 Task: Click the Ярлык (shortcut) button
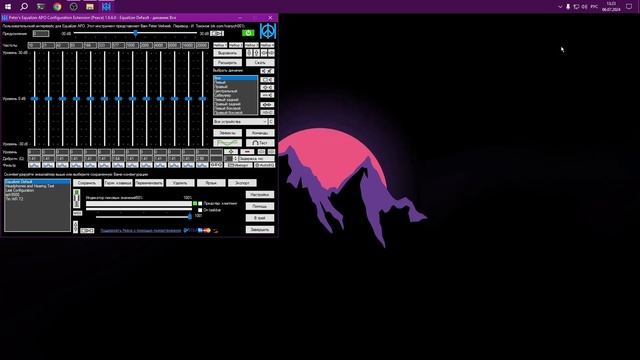point(211,183)
